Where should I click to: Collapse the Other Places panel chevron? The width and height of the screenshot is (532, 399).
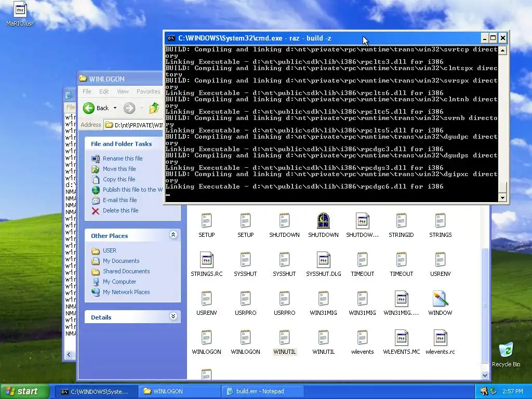173,235
